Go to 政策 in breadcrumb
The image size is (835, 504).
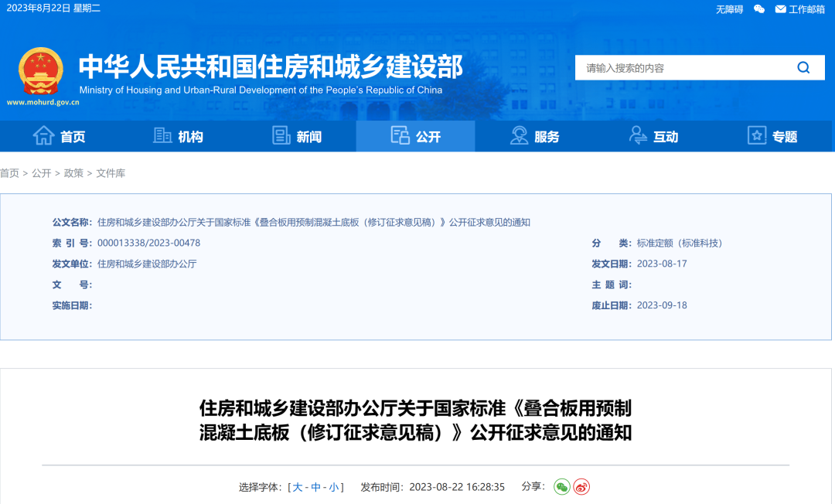pos(73,173)
